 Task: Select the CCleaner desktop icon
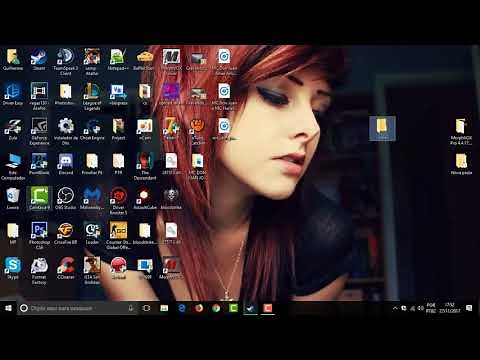tap(66, 268)
